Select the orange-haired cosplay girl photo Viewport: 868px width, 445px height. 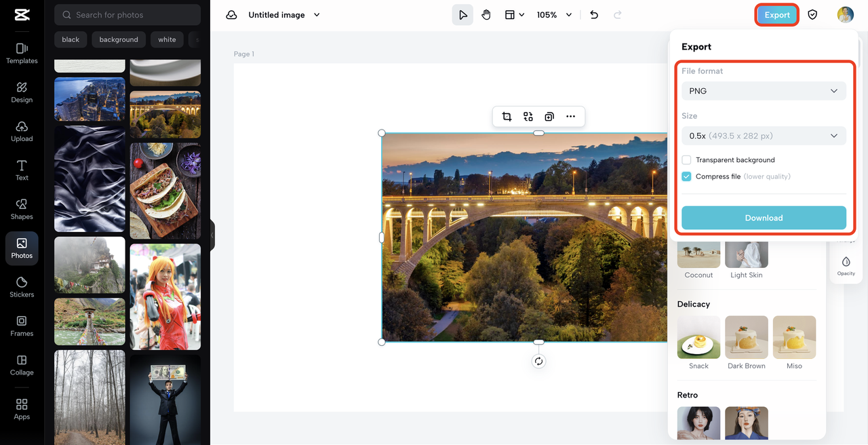click(165, 297)
